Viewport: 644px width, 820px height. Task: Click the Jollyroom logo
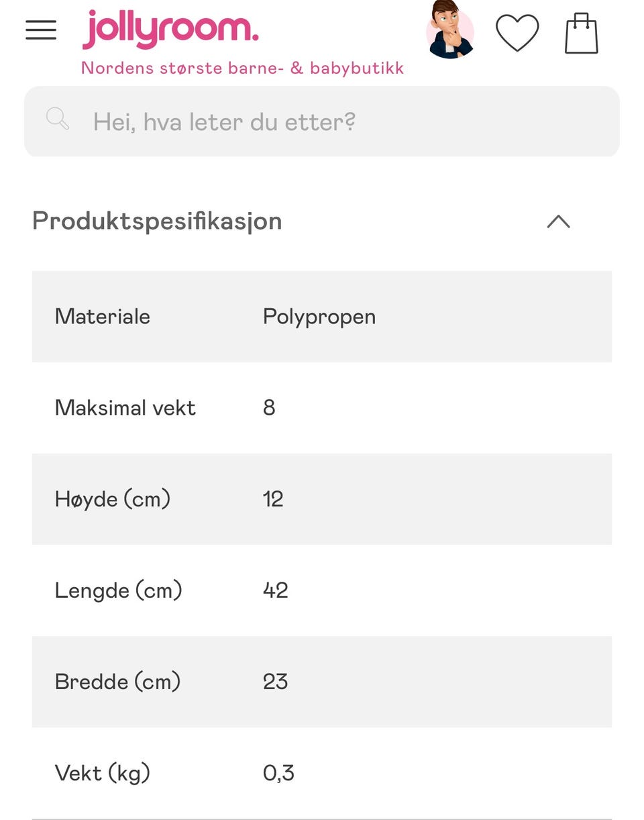pyautogui.click(x=170, y=30)
